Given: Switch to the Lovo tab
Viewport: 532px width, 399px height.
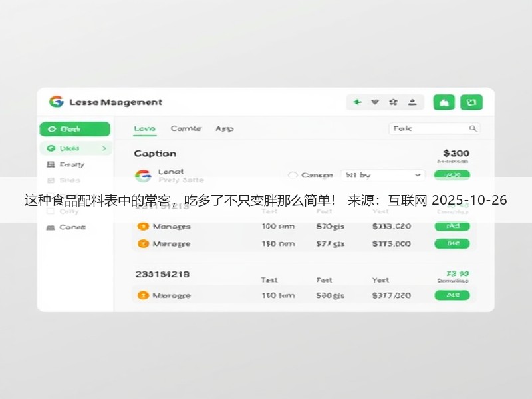Looking at the screenshot, I should tap(144, 128).
